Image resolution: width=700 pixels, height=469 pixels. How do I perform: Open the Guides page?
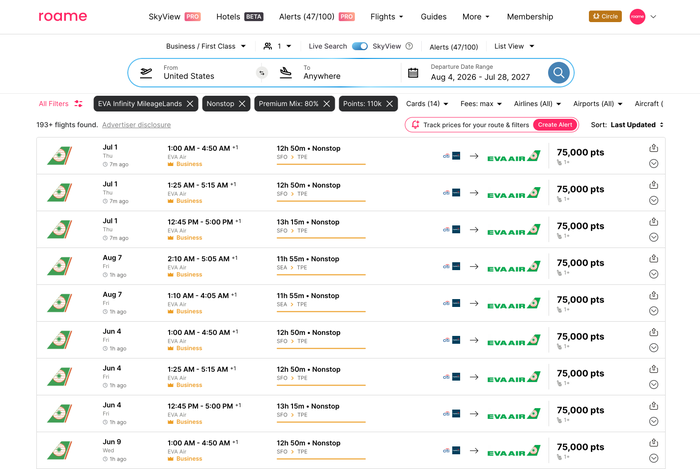point(433,17)
